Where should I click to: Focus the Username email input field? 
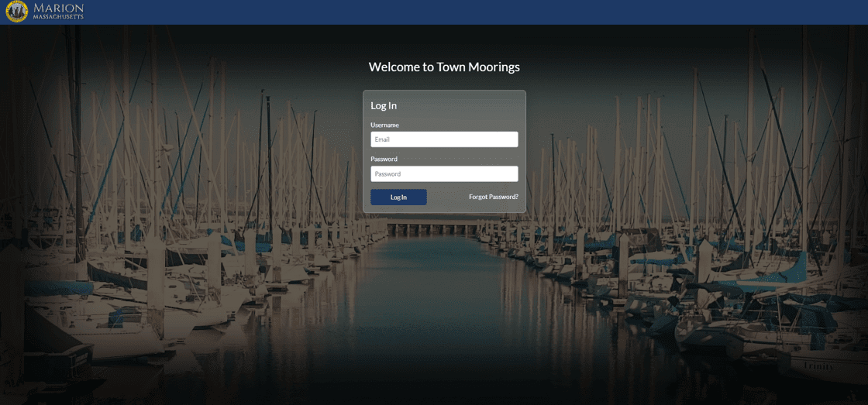pyautogui.click(x=444, y=139)
